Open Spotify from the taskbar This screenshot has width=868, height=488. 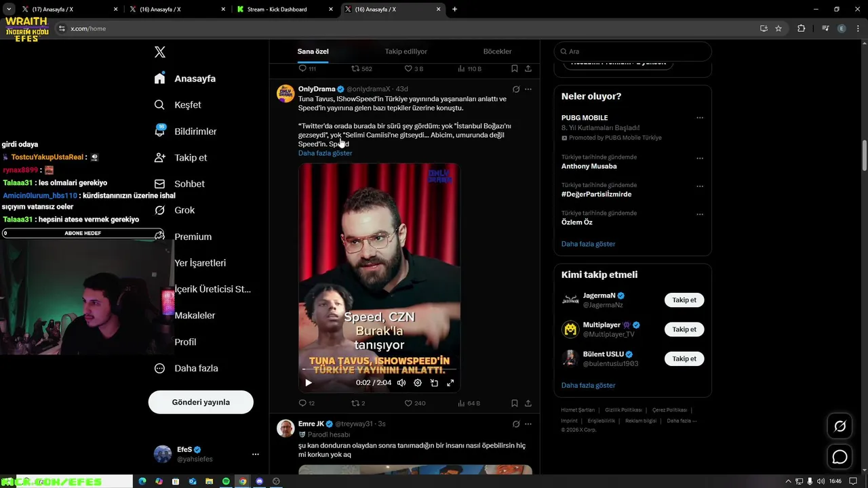pos(226,481)
